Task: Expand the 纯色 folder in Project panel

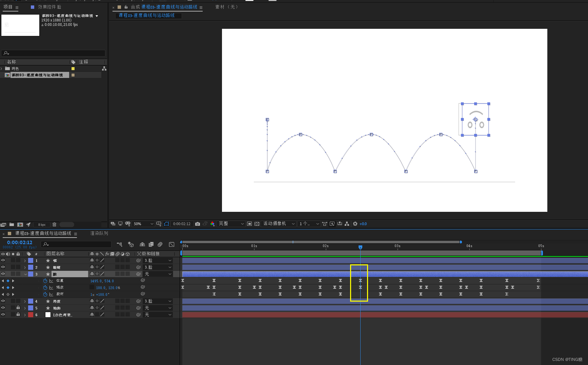Action: point(2,68)
